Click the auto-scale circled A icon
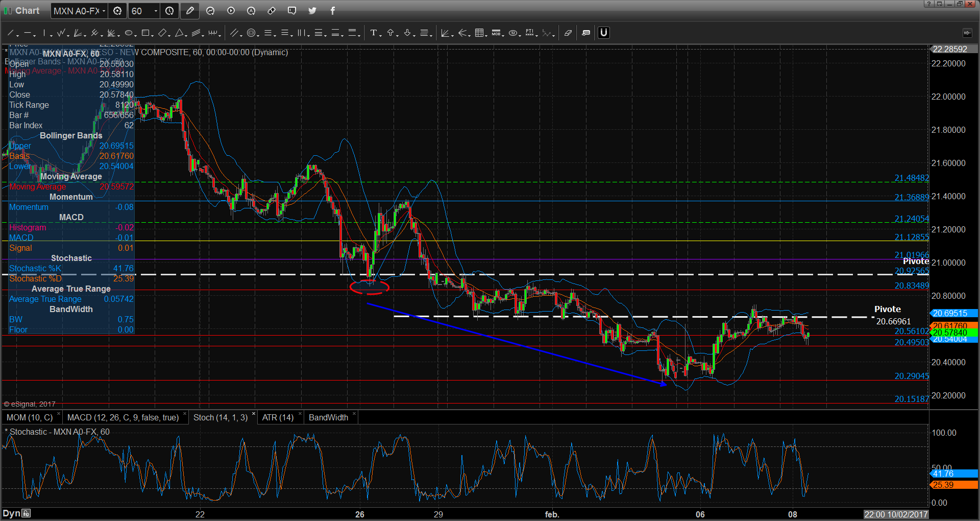 (251, 11)
